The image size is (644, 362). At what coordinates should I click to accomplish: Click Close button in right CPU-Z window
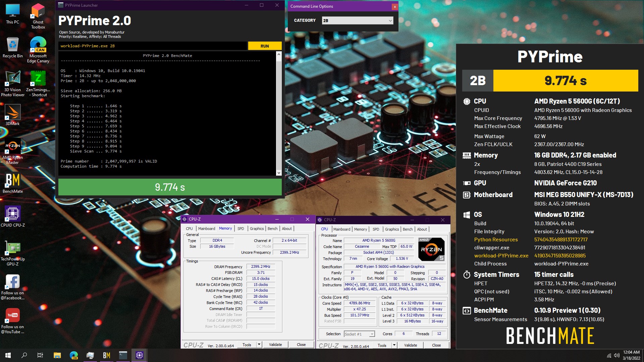[x=436, y=345]
